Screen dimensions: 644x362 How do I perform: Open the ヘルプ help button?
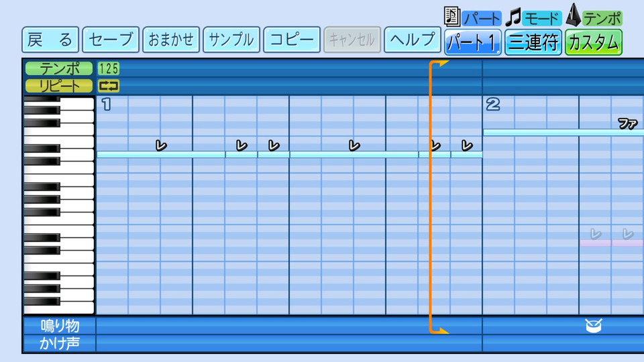click(x=413, y=40)
